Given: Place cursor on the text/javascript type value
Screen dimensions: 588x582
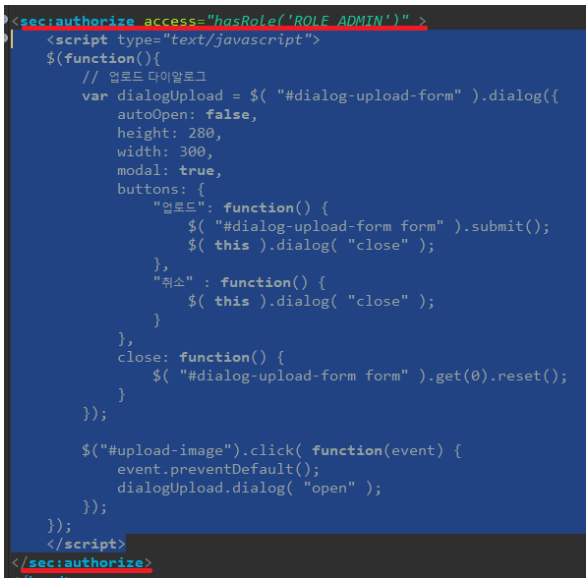Looking at the screenshot, I should pos(237,40).
